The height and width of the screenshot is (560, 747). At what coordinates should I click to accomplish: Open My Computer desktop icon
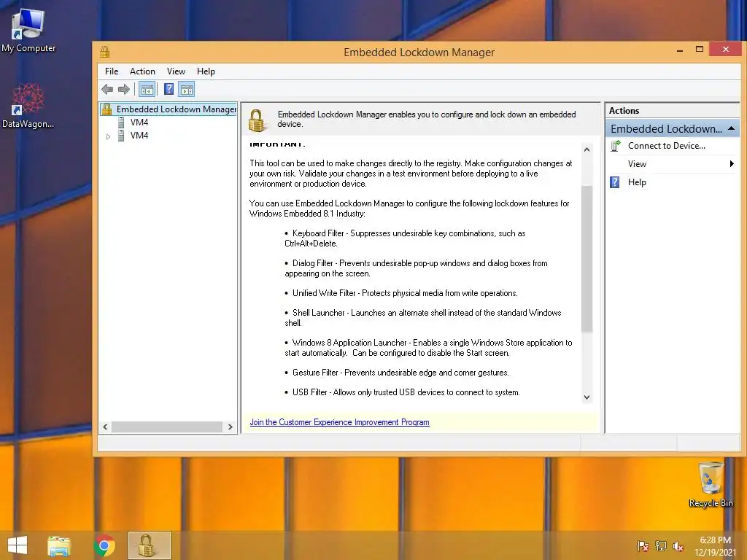28,31
